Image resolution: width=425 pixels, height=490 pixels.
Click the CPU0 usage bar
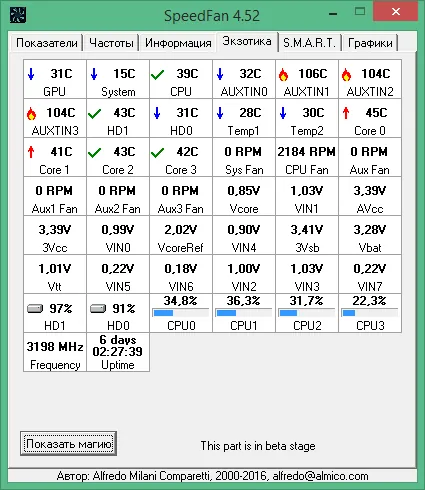[181, 313]
